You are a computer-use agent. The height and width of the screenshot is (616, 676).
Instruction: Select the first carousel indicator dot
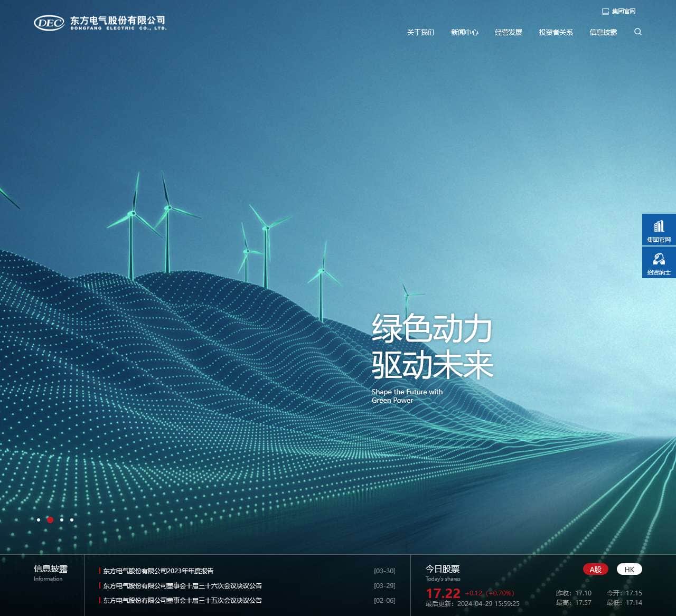tap(39, 519)
